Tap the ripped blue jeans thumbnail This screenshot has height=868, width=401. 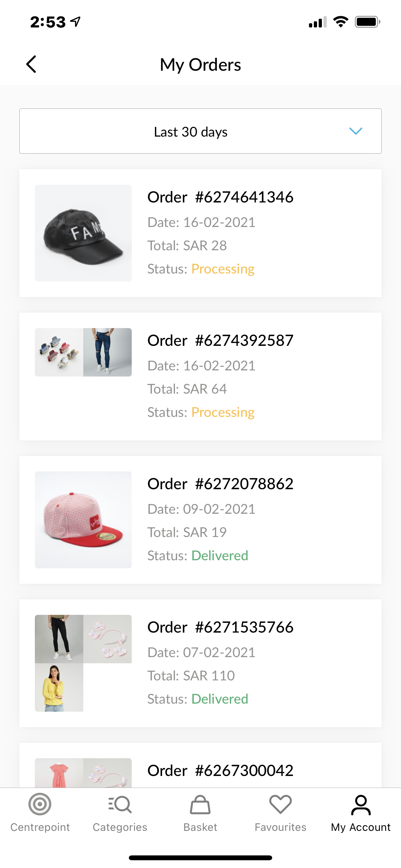[x=108, y=352]
